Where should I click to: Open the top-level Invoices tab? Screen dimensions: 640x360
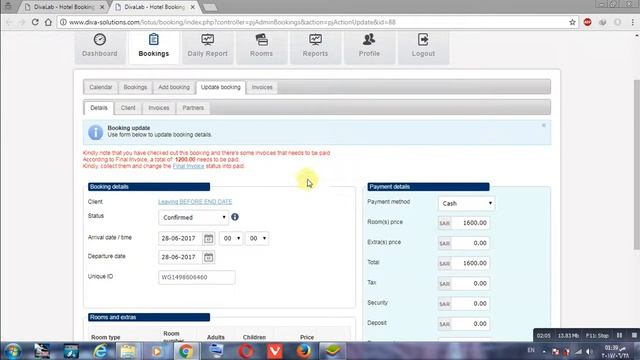pos(262,87)
